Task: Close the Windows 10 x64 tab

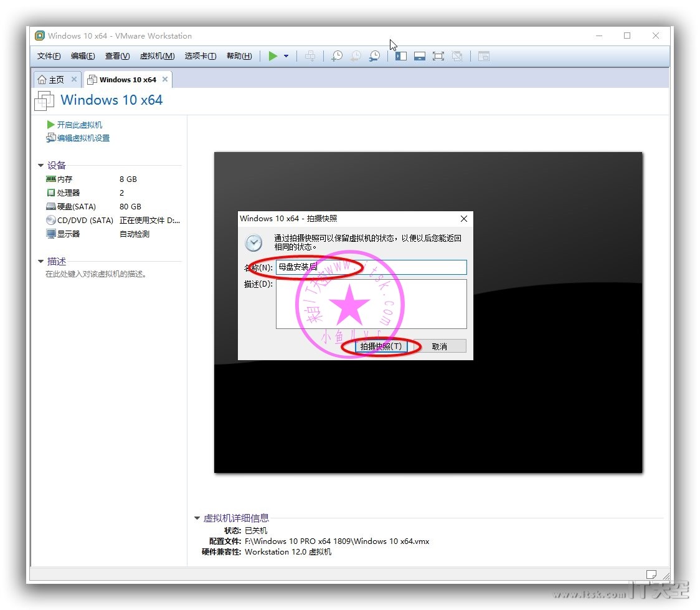Action: coord(165,79)
